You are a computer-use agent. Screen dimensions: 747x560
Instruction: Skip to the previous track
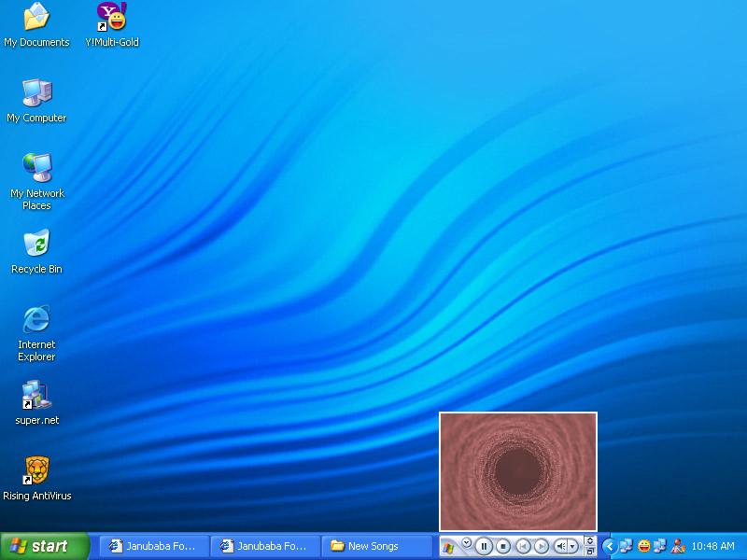tap(523, 546)
